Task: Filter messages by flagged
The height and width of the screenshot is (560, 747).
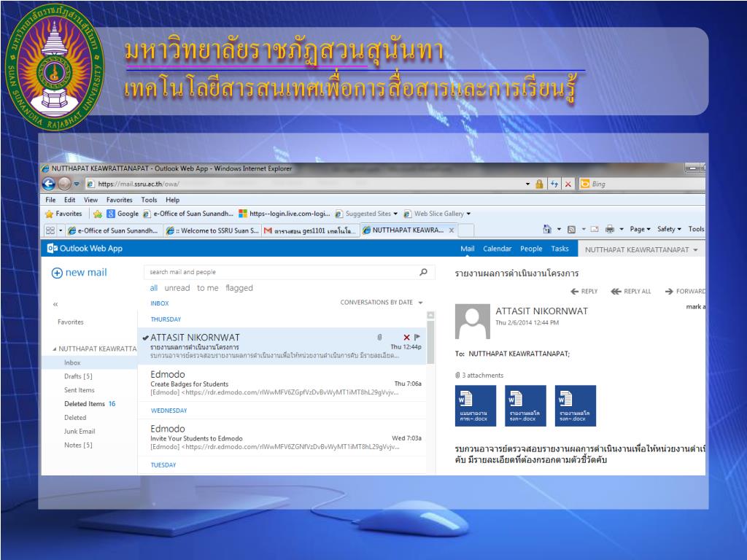Action: (x=239, y=288)
